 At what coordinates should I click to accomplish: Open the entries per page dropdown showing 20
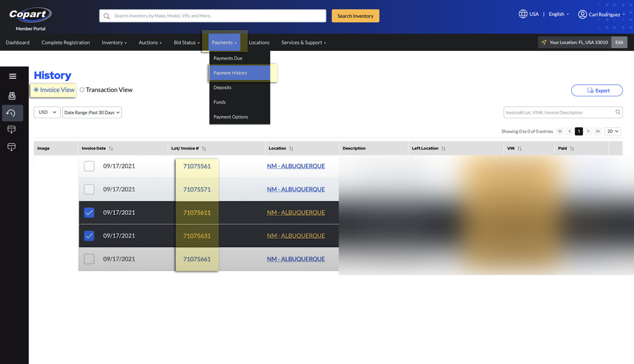(613, 131)
